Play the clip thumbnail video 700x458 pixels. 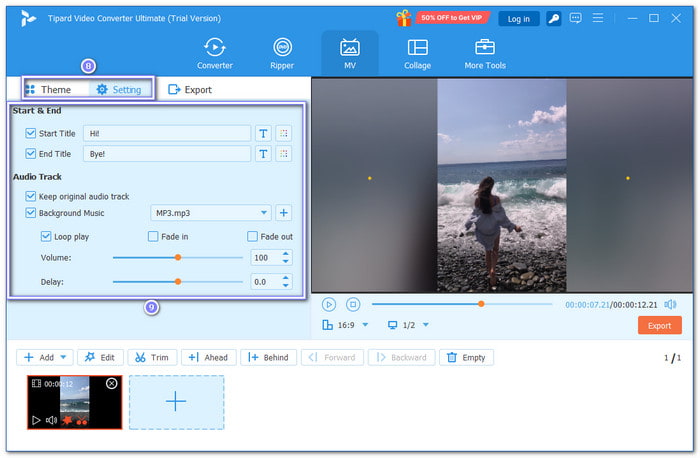pyautogui.click(x=36, y=420)
